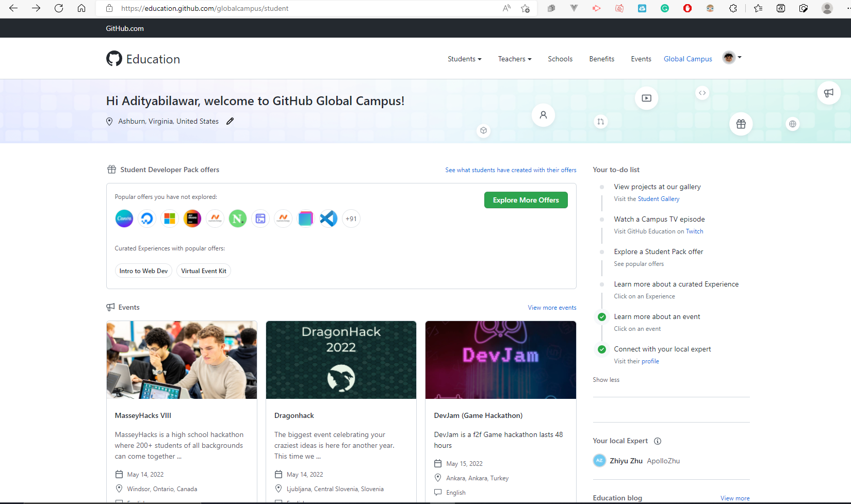Show the +91 additional offers
The image size is (851, 504).
351,219
